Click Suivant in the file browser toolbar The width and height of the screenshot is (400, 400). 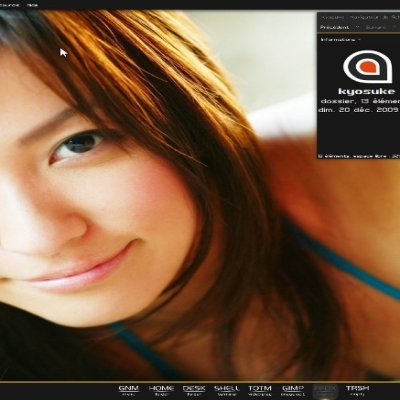(x=376, y=27)
